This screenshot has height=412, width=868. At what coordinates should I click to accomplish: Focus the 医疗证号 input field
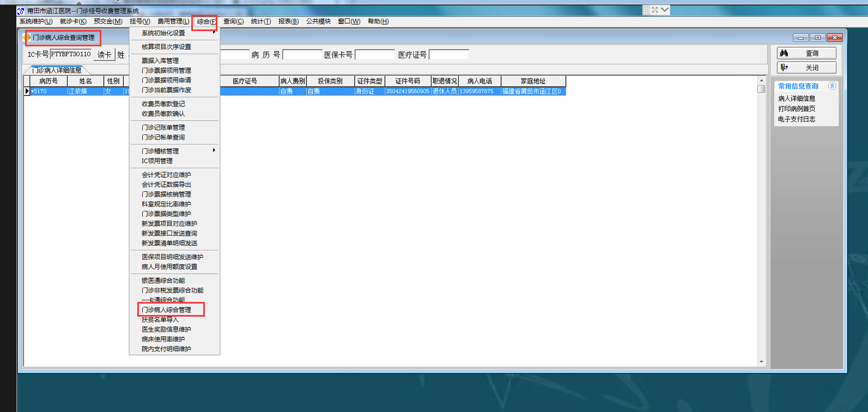[x=449, y=54]
